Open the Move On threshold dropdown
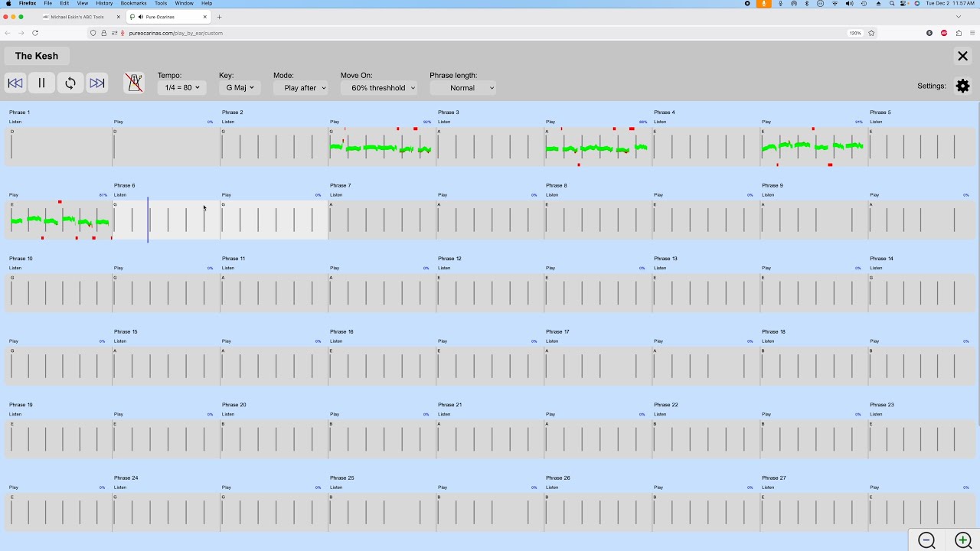This screenshot has height=551, width=980. 379,88
